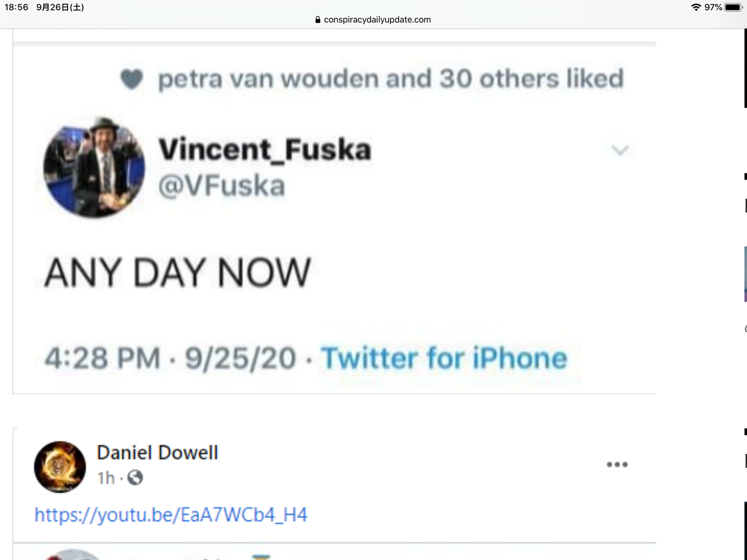Click the Daniel Dowell name
747x560 pixels.
pyautogui.click(x=158, y=453)
